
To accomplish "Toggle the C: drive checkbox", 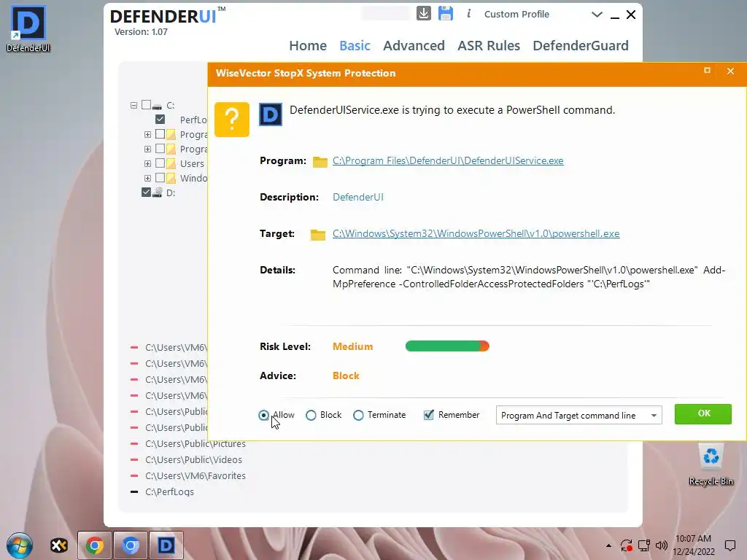I will (x=146, y=105).
